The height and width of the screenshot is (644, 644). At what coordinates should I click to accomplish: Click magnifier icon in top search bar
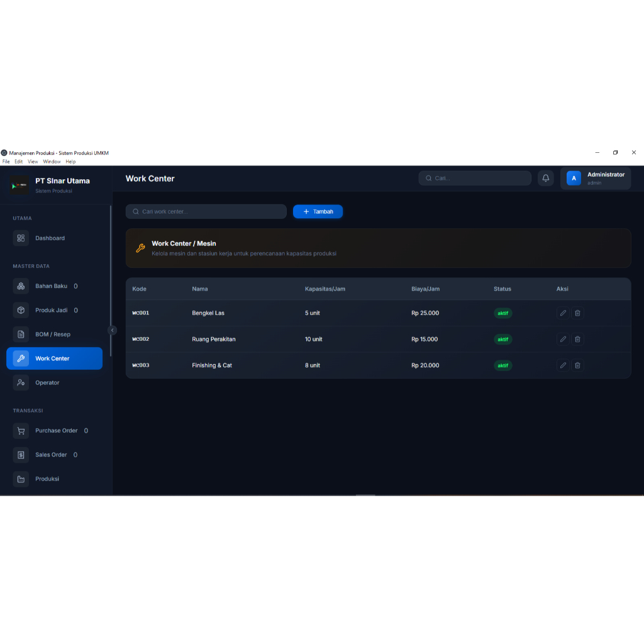pos(429,178)
